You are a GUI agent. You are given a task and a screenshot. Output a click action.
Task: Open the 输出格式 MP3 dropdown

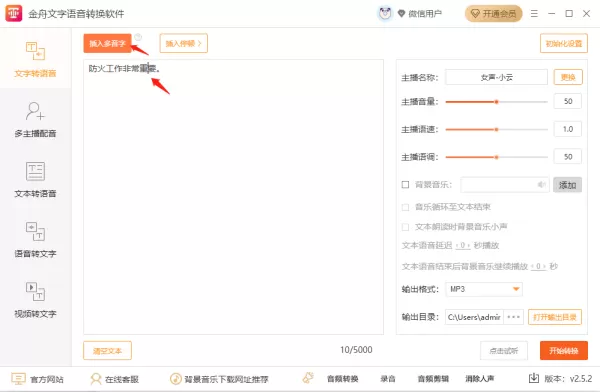tap(484, 289)
